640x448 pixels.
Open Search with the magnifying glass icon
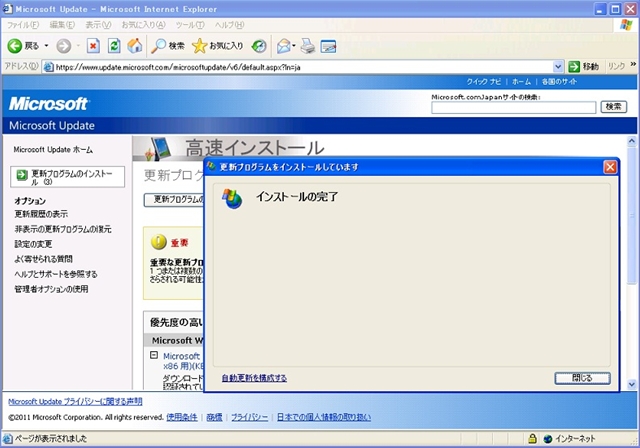158,46
